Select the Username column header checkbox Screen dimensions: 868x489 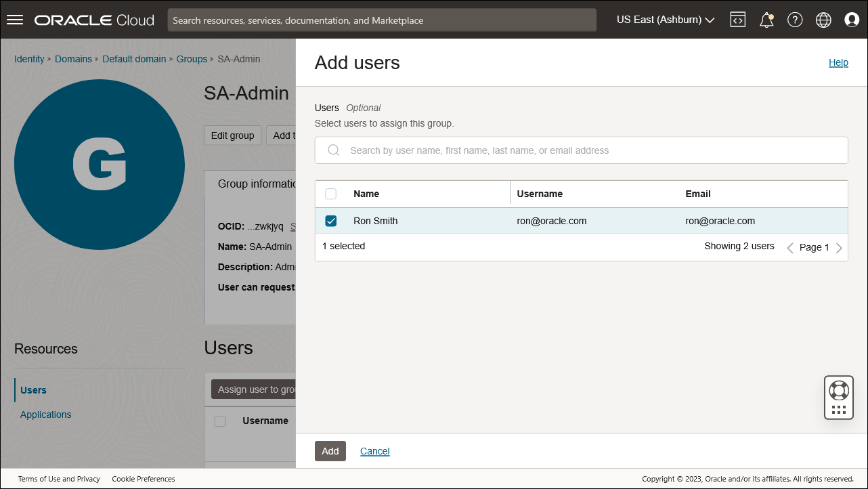[x=219, y=421]
